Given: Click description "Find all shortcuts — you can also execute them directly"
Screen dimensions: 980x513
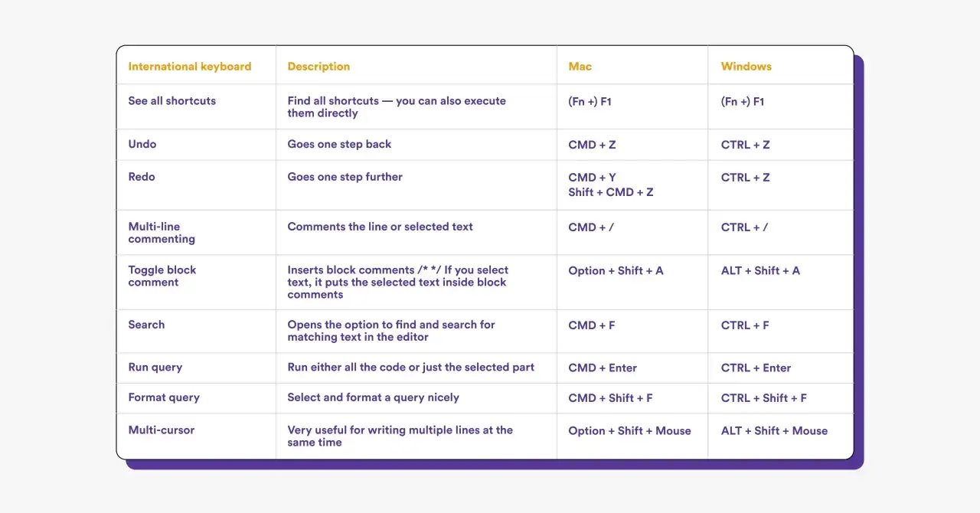Looking at the screenshot, I should [x=397, y=107].
